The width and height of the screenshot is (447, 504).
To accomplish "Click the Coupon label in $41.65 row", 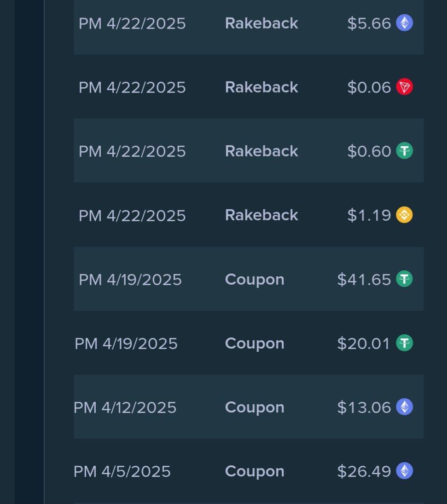I will point(255,280).
